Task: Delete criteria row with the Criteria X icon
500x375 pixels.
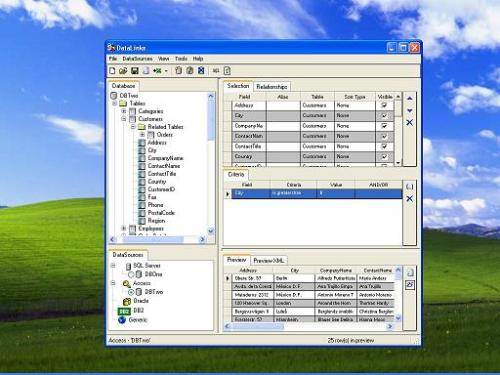Action: coord(410,199)
